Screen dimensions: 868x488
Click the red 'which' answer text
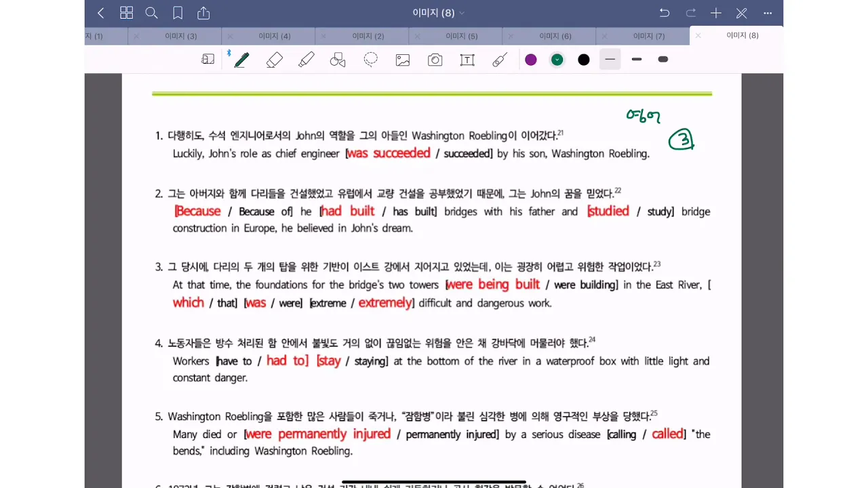188,302
